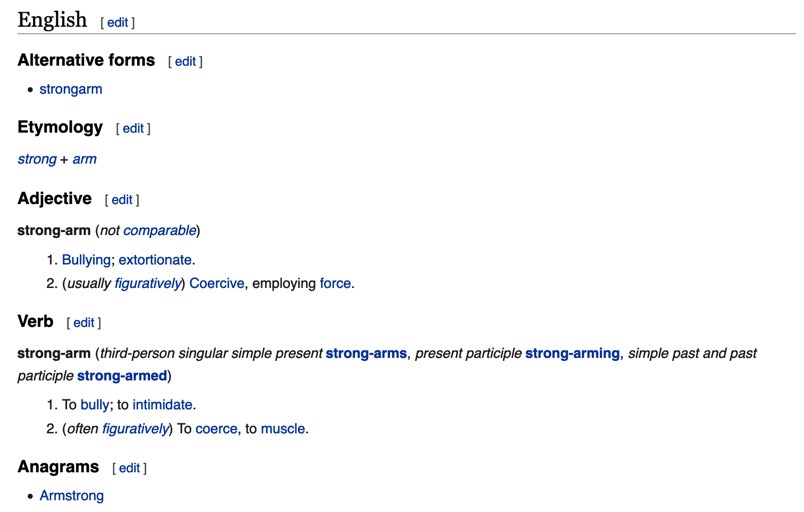Follow the 'muscle' link
The width and height of the screenshot is (804, 512).
point(283,429)
